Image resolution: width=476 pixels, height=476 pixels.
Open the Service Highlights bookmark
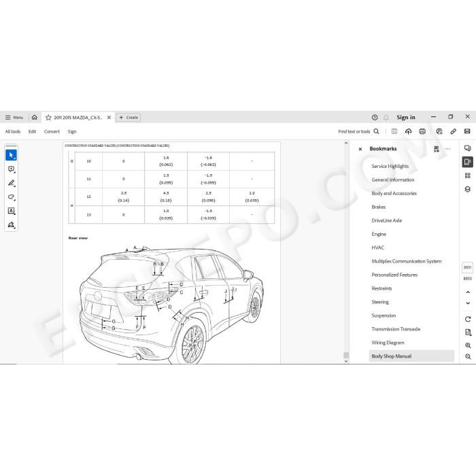click(390, 166)
